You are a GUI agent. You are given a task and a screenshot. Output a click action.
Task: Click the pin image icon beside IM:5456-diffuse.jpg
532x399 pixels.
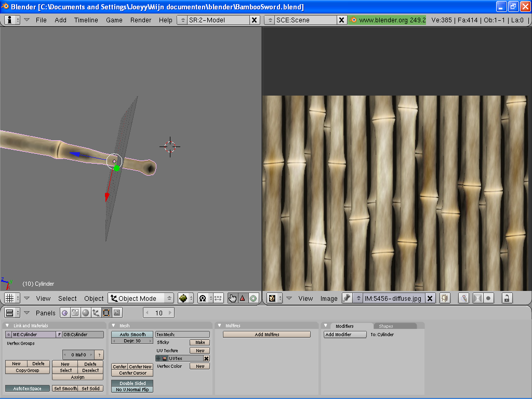pyautogui.click(x=347, y=298)
